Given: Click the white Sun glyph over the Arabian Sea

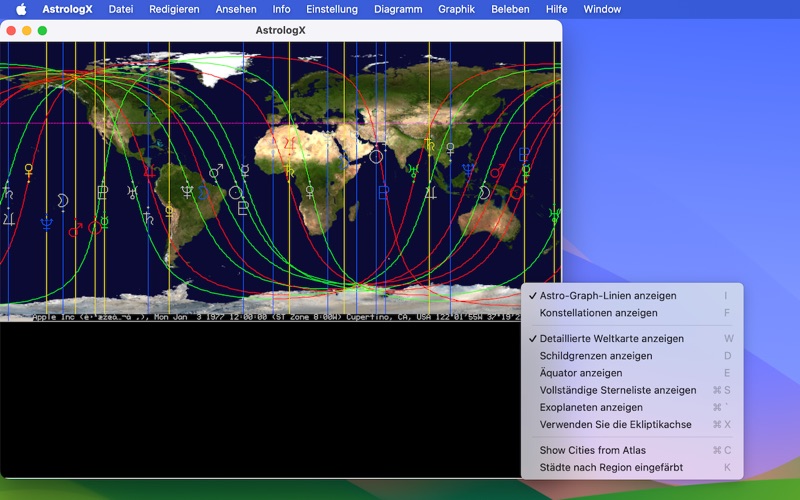Looking at the screenshot, I should pos(376,156).
